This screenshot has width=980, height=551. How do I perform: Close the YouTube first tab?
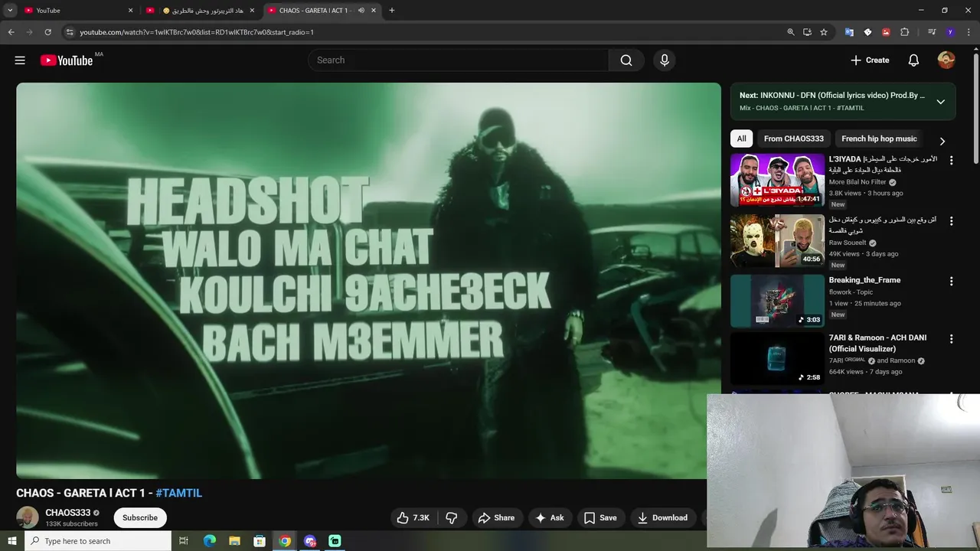pyautogui.click(x=130, y=11)
